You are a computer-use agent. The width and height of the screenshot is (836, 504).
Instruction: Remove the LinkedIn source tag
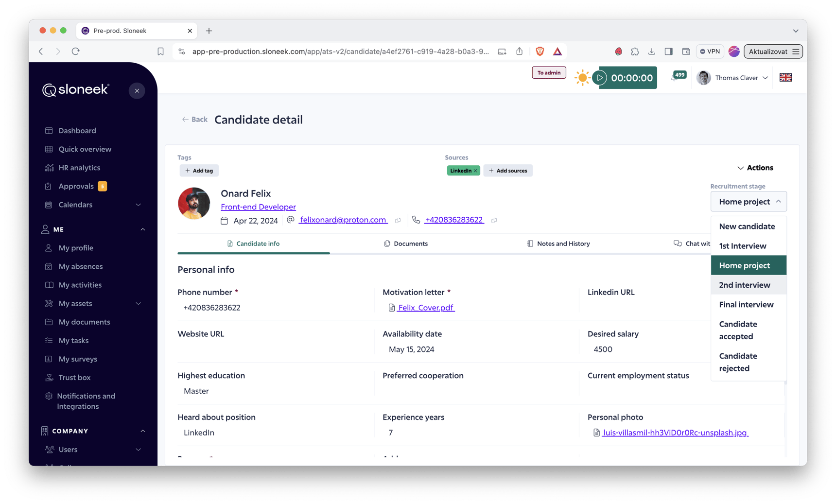coord(475,171)
